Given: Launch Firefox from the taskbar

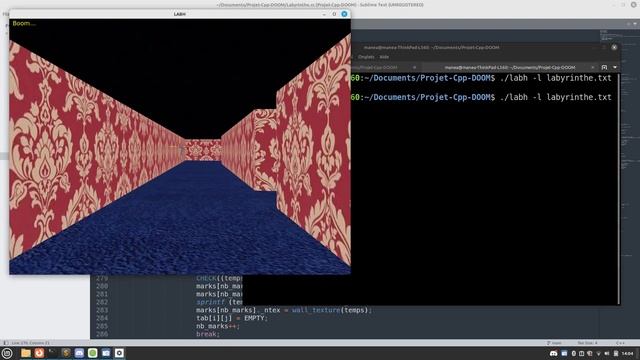Looking at the screenshot, I should tap(39, 353).
